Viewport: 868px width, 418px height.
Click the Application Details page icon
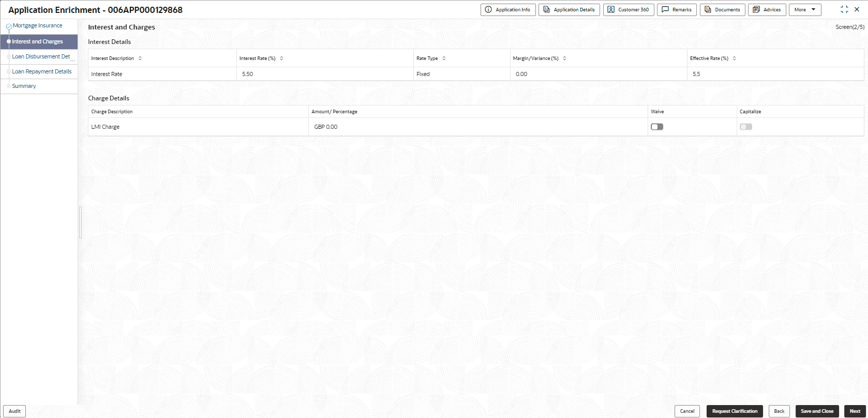(x=546, y=10)
